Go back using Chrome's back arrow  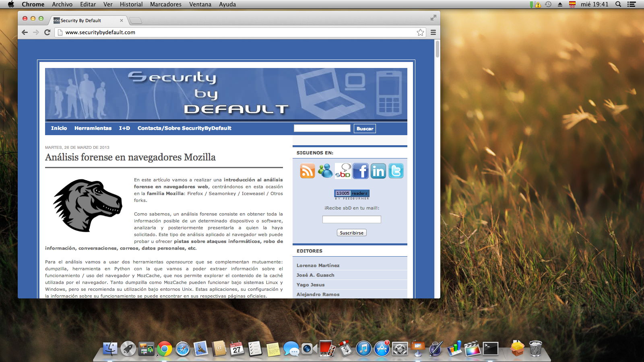coord(25,32)
